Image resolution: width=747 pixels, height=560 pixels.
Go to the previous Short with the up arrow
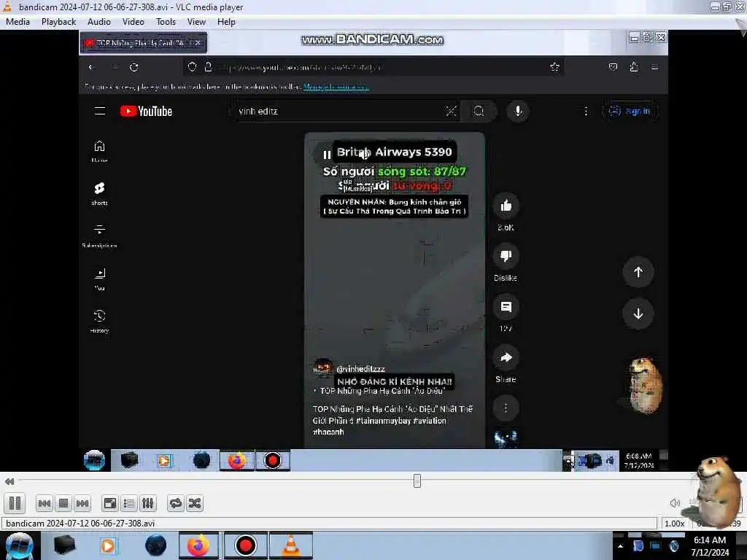(638, 272)
